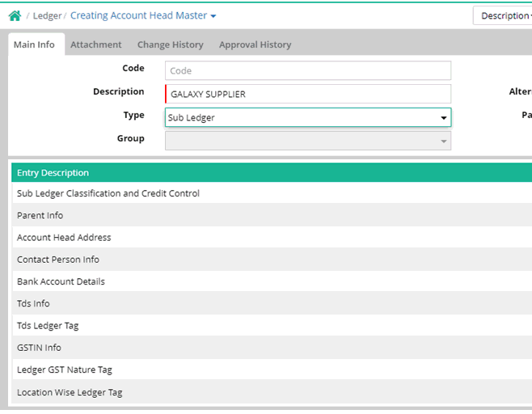
Task: Open the Approval History tab
Action: click(x=255, y=44)
